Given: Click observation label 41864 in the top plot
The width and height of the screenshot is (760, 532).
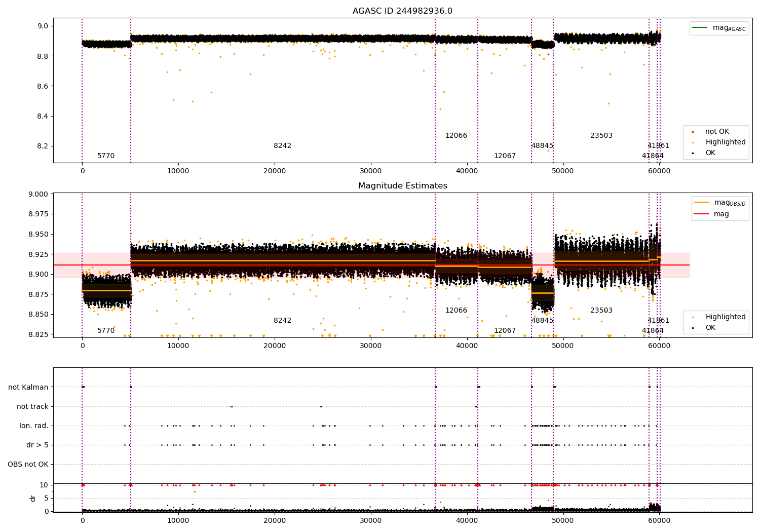Looking at the screenshot, I should click(x=653, y=156).
